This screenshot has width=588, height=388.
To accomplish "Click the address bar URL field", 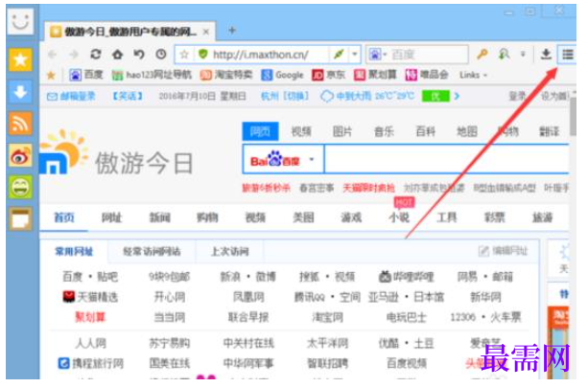I will pyautogui.click(x=270, y=55).
